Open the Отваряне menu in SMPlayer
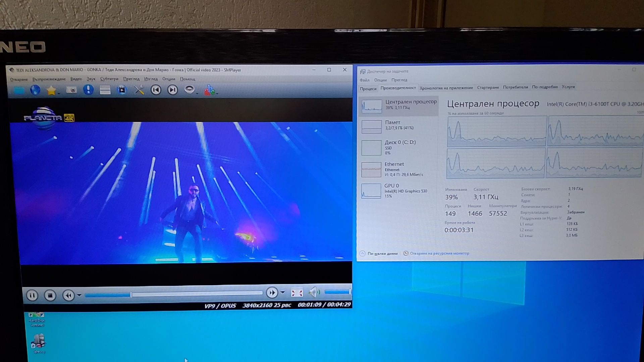The width and height of the screenshot is (644, 362). coord(19,79)
